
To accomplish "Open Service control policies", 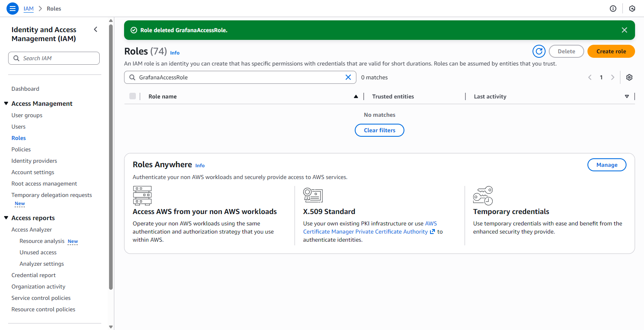I will [x=41, y=298].
